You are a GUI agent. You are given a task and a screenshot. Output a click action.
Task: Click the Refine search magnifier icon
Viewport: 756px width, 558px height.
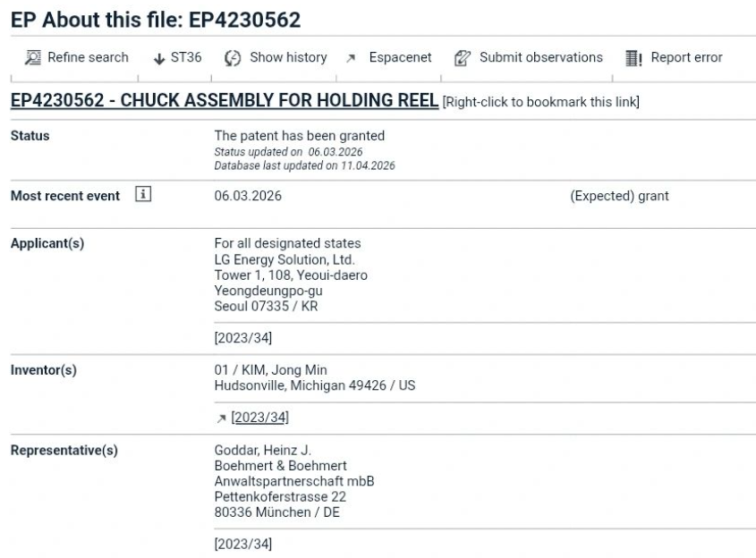click(33, 58)
